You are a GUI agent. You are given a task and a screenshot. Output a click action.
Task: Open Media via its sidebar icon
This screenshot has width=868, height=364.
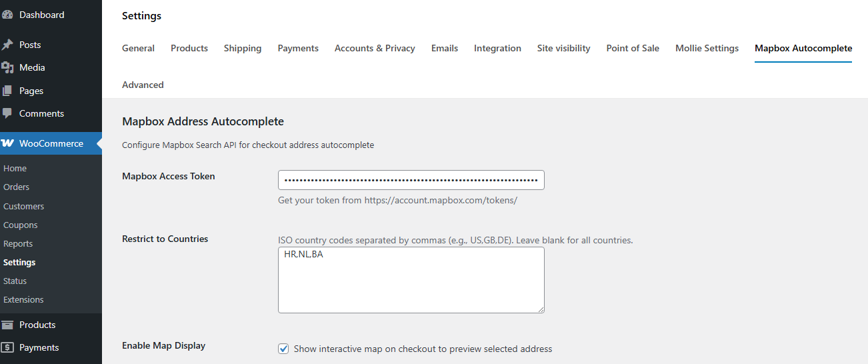7,67
